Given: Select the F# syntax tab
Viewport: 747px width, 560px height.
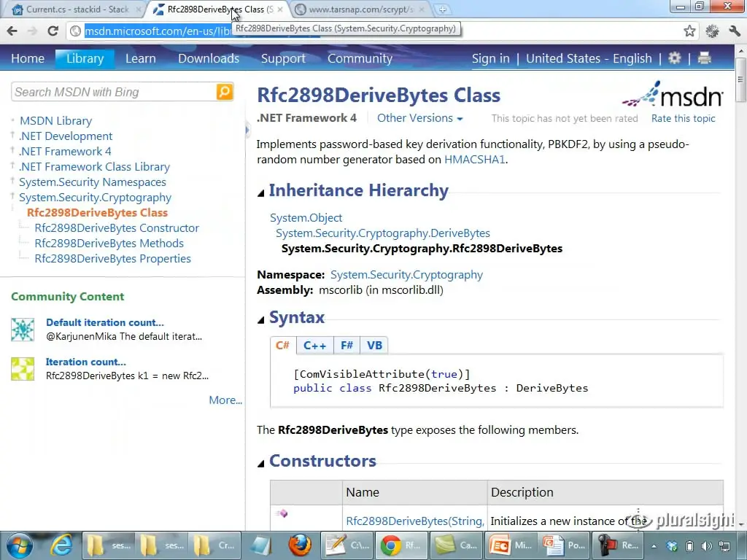Looking at the screenshot, I should (347, 345).
